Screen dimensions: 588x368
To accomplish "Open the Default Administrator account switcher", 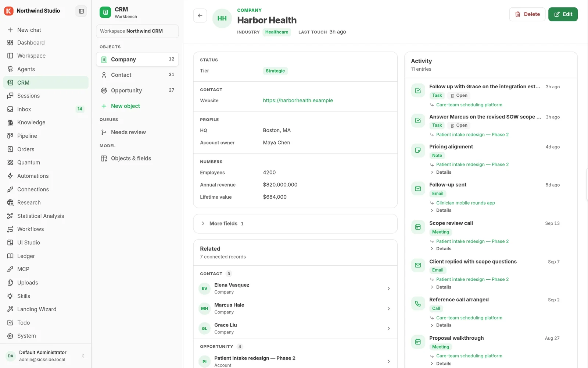I will [46, 356].
